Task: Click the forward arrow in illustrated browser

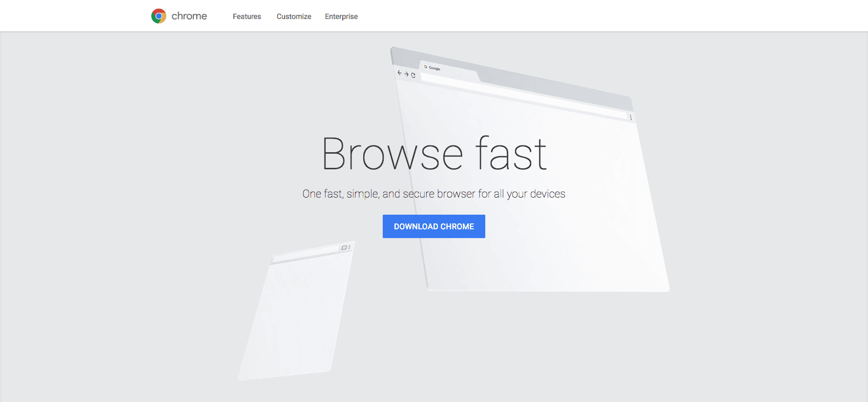Action: pyautogui.click(x=406, y=74)
